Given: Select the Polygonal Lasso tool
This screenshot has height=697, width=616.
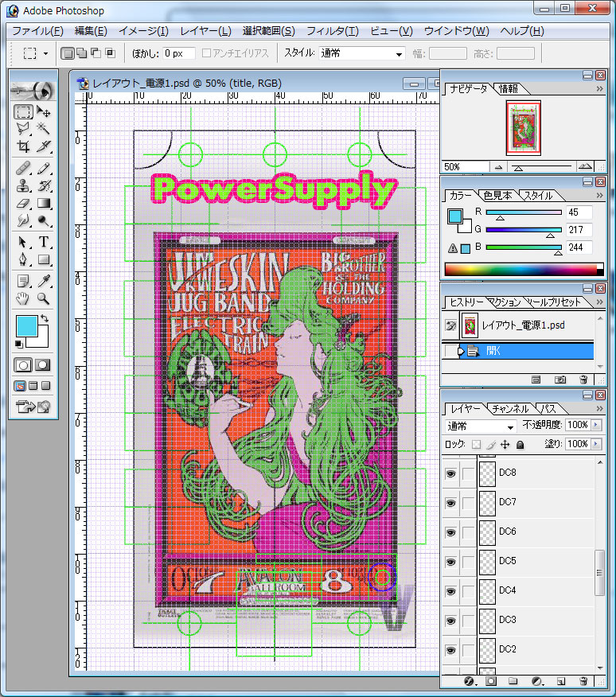Looking at the screenshot, I should [x=23, y=129].
